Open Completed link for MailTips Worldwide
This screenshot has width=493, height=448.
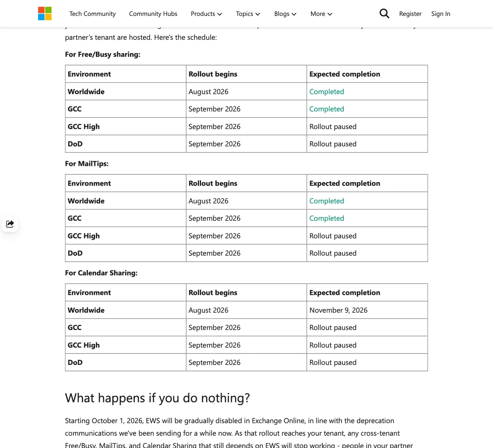pos(327,201)
